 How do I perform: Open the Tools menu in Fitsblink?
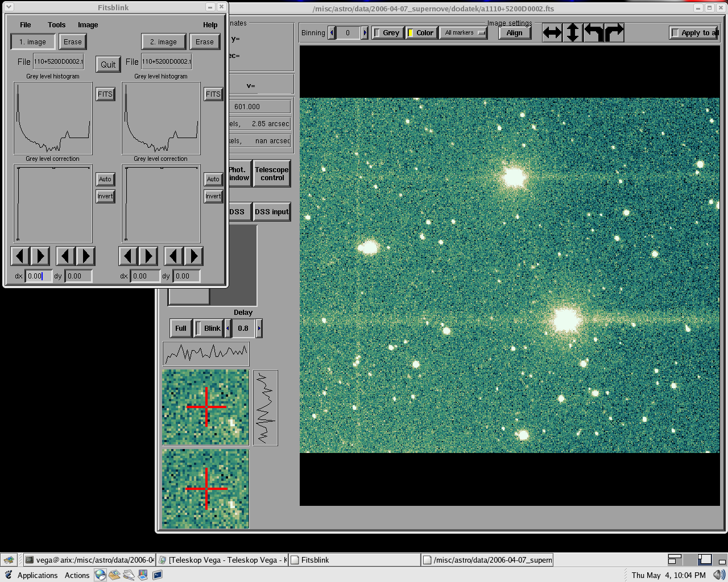click(x=56, y=25)
